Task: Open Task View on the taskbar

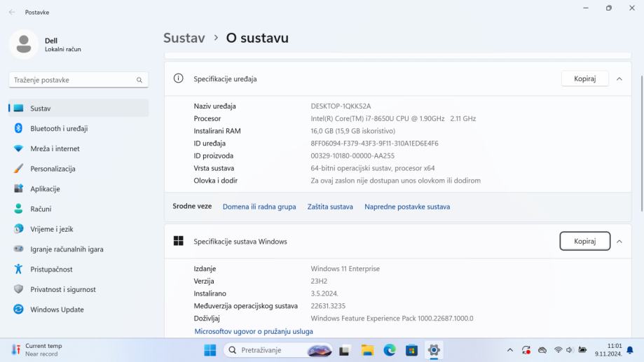Action: (344, 351)
